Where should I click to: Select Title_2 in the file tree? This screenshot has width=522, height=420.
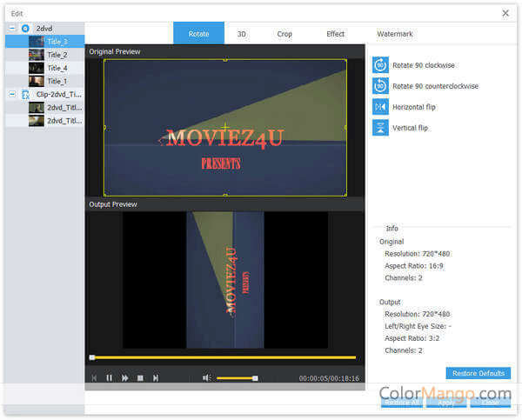click(x=57, y=55)
